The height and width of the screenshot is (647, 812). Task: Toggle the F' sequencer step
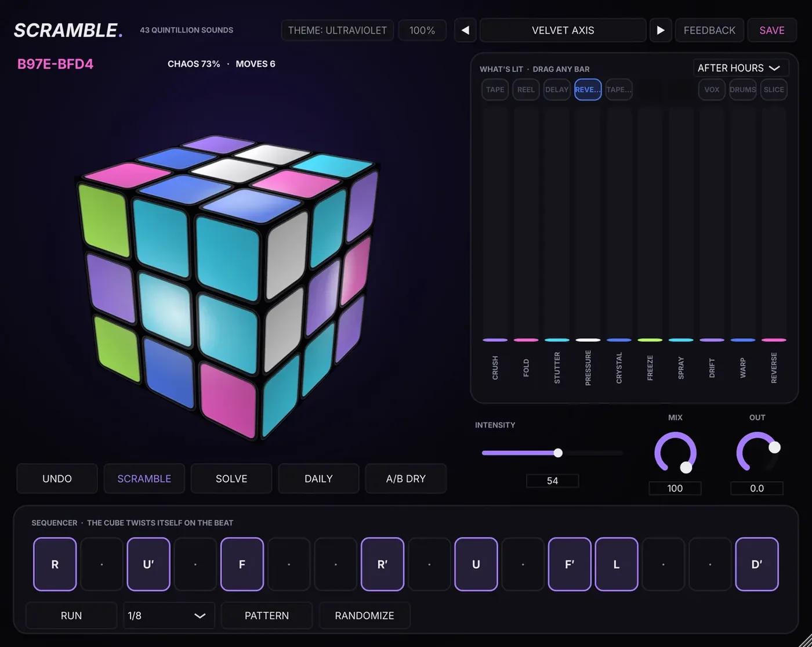pyautogui.click(x=570, y=564)
